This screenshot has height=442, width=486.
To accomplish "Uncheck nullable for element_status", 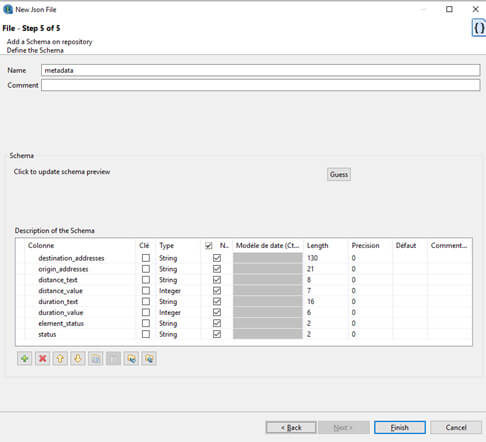I will pos(217,323).
